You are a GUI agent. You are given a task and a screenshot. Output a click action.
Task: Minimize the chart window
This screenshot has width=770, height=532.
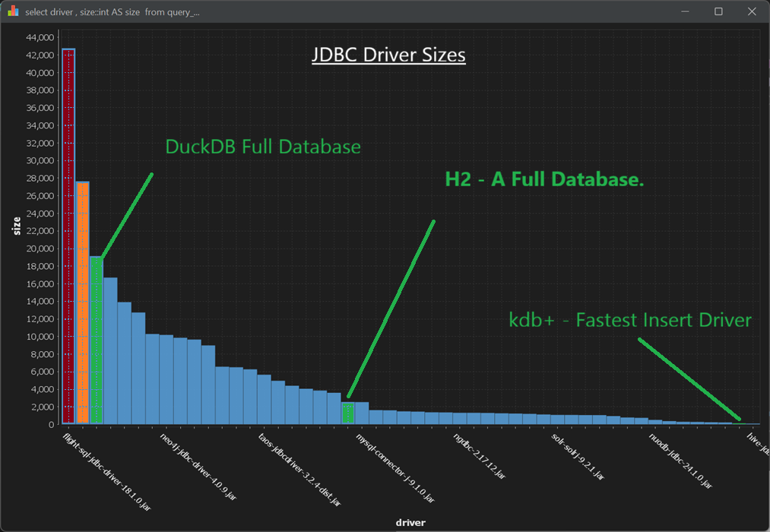[x=685, y=12]
